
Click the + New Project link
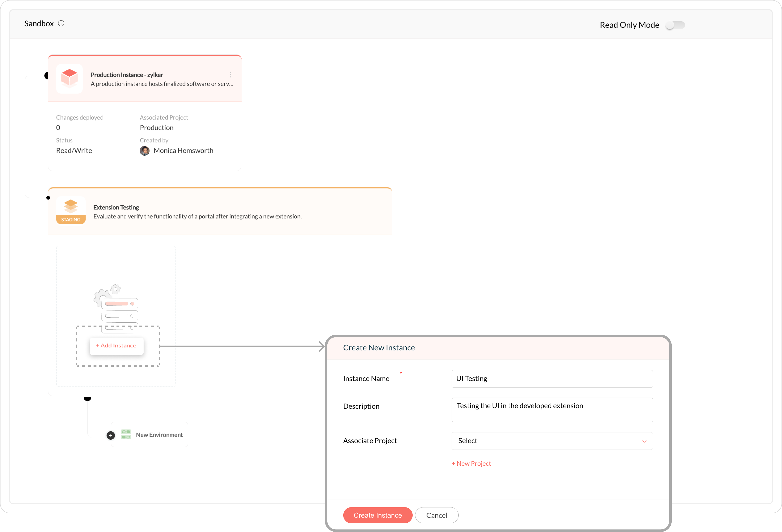(471, 464)
